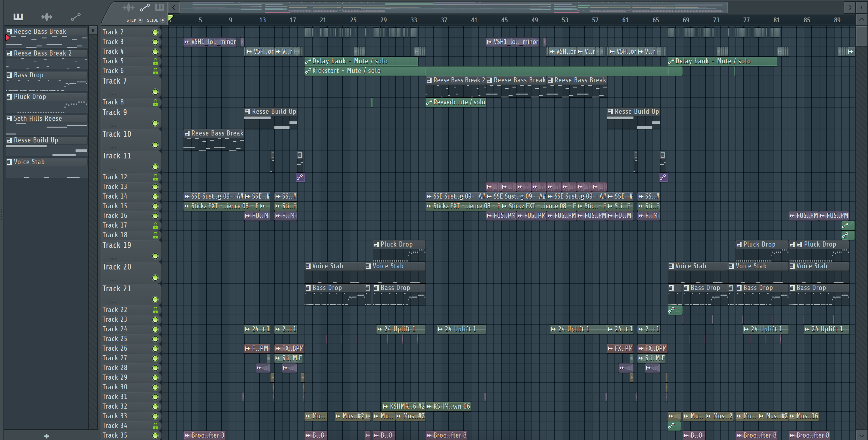Image resolution: width=868 pixels, height=440 pixels.
Task: Select the Track 24 header label
Action: tap(115, 329)
